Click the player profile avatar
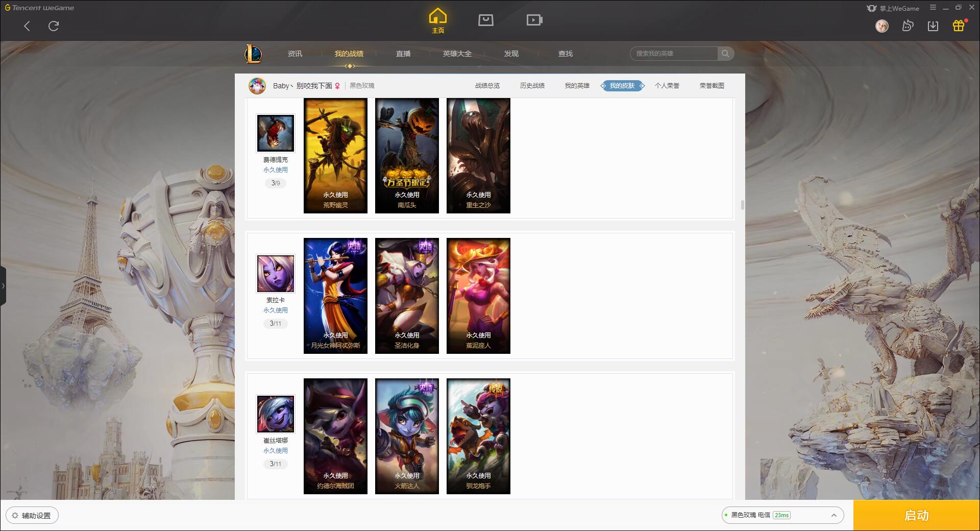This screenshot has width=980, height=531. (x=257, y=86)
